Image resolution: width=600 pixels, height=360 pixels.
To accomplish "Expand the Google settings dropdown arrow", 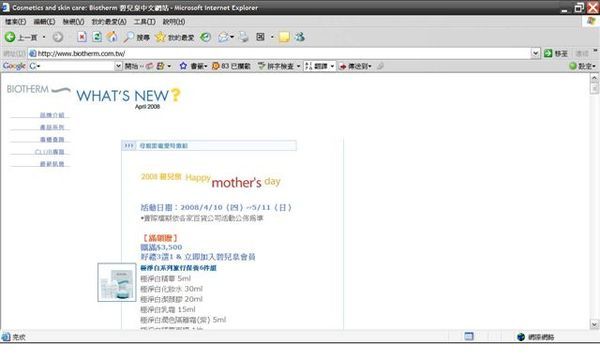I will (594, 66).
